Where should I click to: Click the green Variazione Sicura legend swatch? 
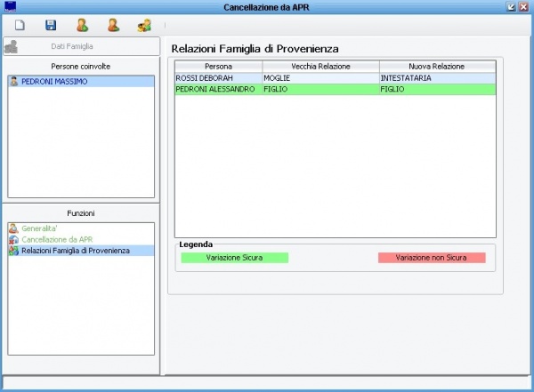[x=235, y=258]
